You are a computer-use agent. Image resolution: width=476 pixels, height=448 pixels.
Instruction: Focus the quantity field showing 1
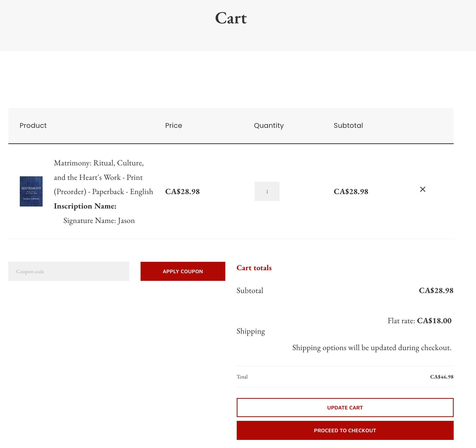click(267, 192)
